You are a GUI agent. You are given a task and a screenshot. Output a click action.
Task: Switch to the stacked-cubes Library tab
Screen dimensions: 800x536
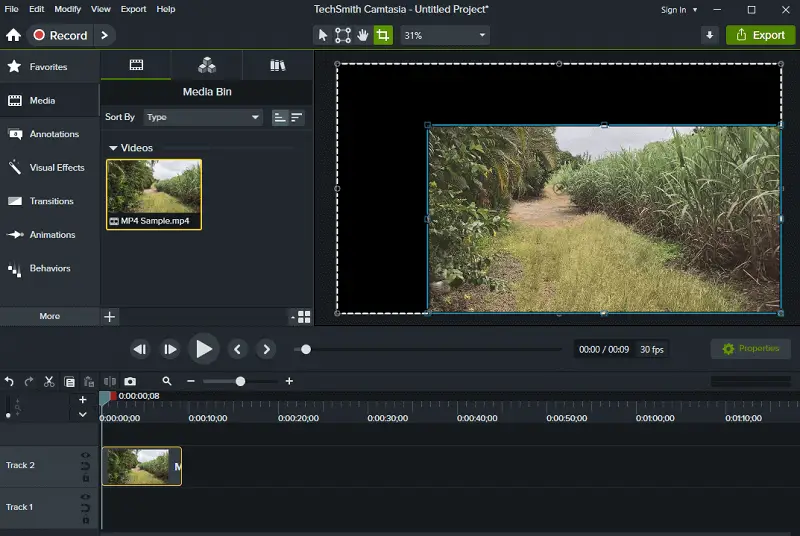pyautogui.click(x=207, y=65)
